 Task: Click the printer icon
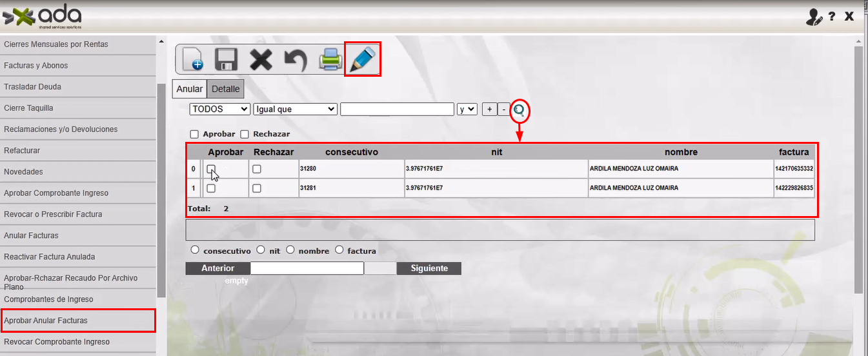click(330, 59)
